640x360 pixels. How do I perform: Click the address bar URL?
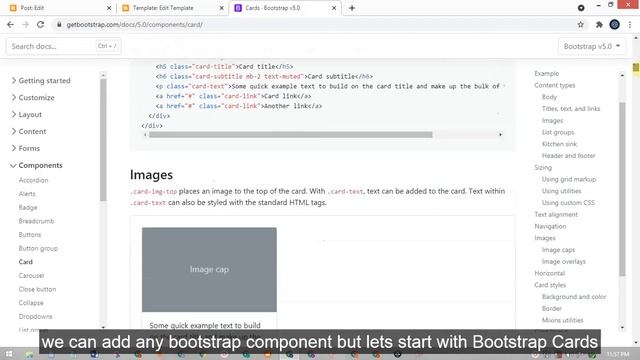click(x=135, y=24)
